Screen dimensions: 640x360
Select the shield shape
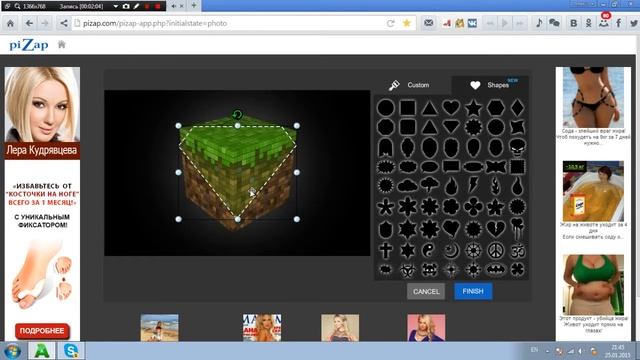386,229
